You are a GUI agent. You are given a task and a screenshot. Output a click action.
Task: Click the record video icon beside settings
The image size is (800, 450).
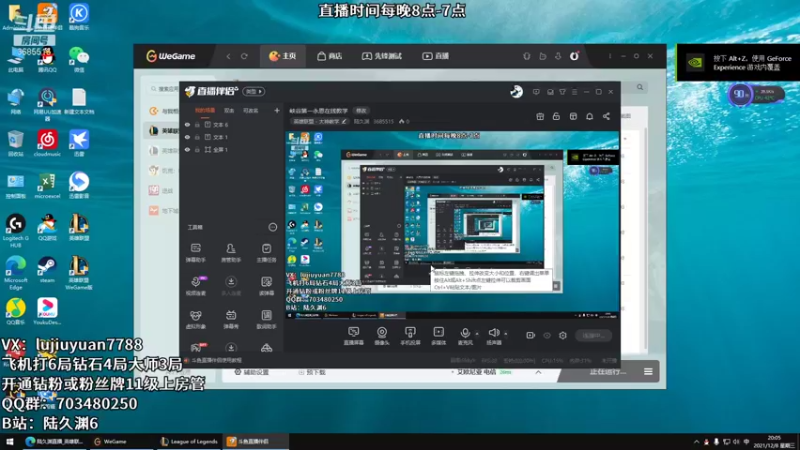pos(531,335)
